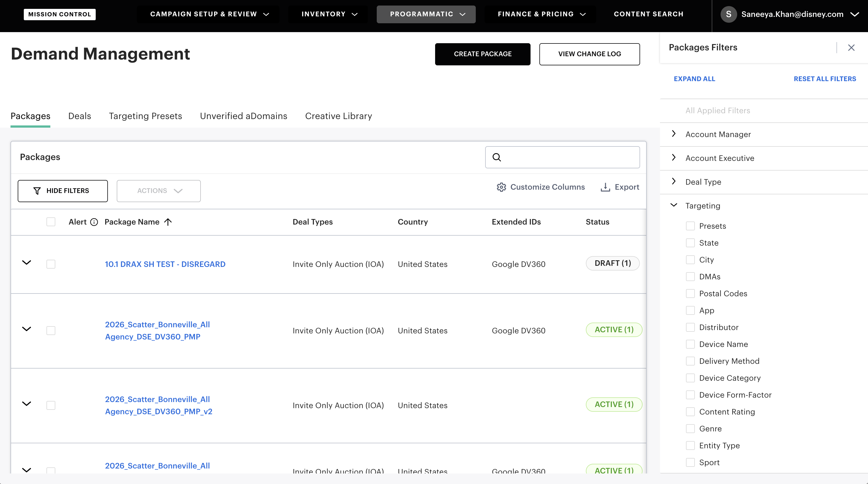This screenshot has height=484, width=868.
Task: Check the City targeting filter
Action: click(x=690, y=260)
